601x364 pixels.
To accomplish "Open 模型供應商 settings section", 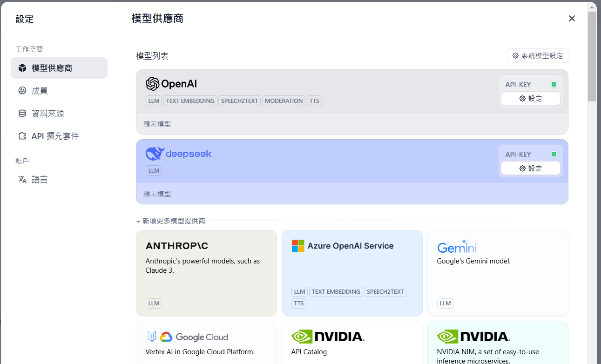I will pos(59,68).
